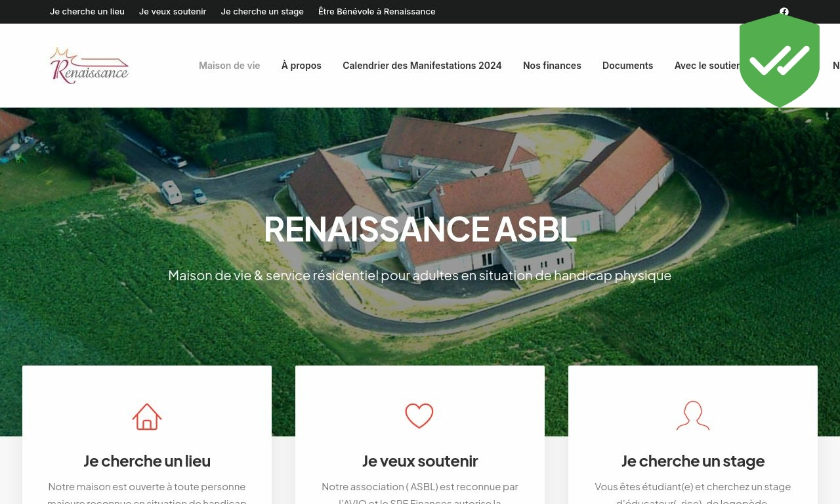Click the Je cherche un lieu card heading

coord(147,461)
